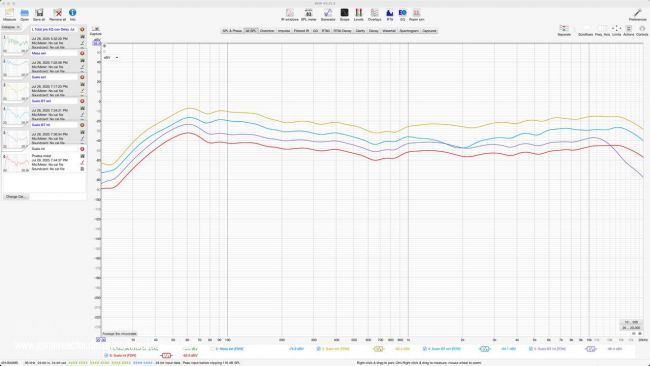Click the L Total pre EQ name field
The width and height of the screenshot is (650, 366).
pos(54,29)
